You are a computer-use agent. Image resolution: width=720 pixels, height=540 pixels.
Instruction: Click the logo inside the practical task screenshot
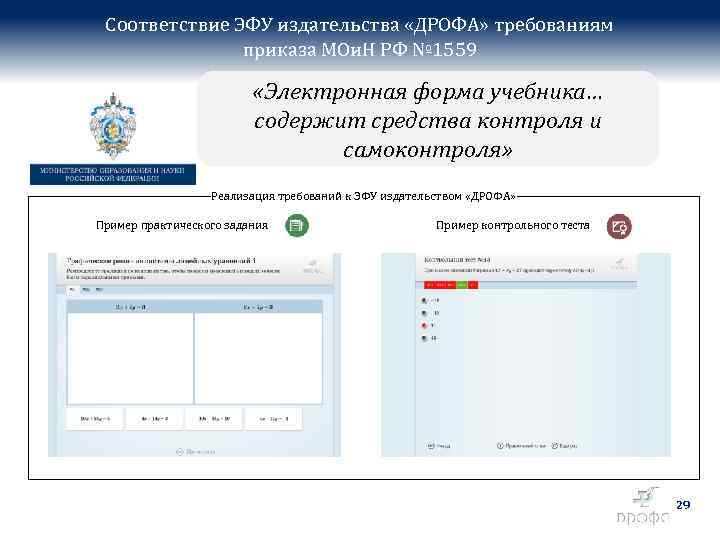(x=312, y=266)
